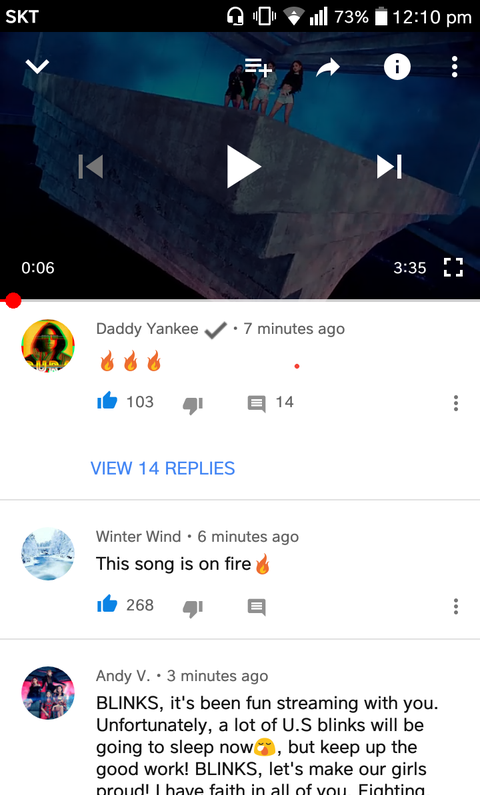Open more options for Daddy Yankee's comment
The width and height of the screenshot is (480, 795).
456,403
